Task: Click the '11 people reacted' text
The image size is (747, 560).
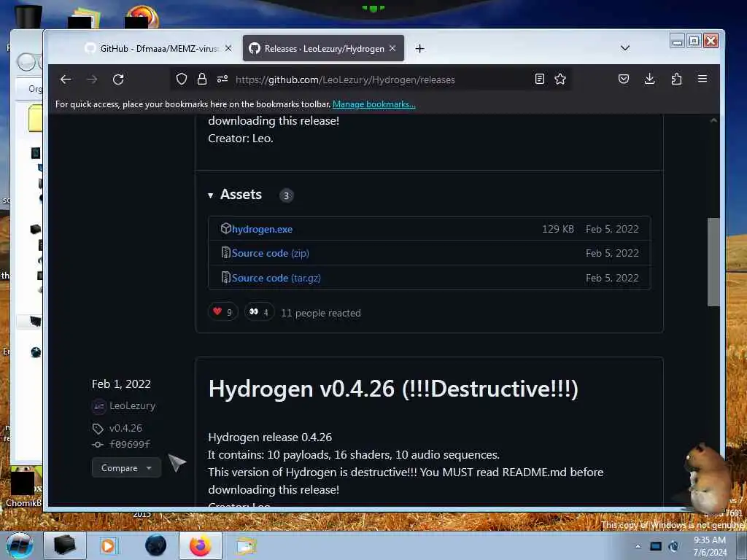Action: (x=321, y=313)
